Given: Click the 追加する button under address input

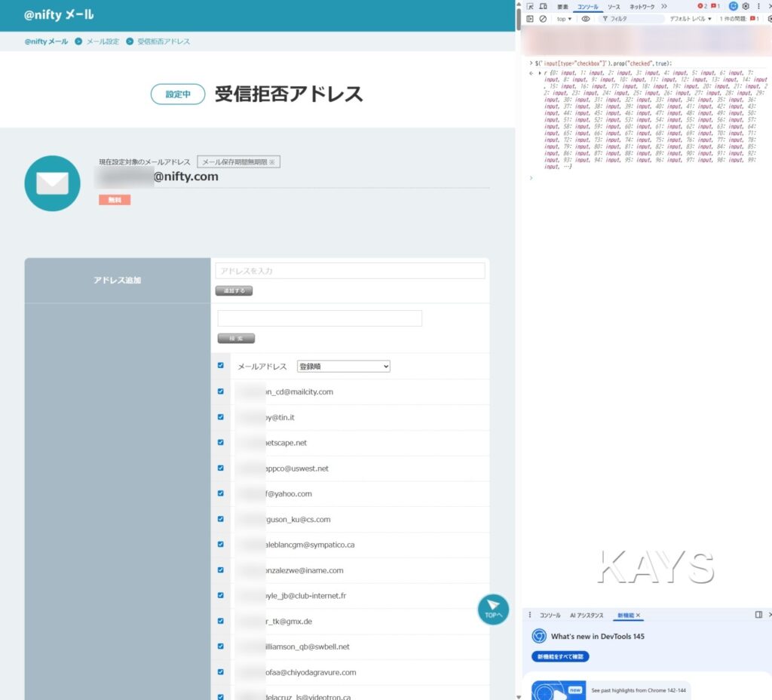Looking at the screenshot, I should [x=234, y=290].
